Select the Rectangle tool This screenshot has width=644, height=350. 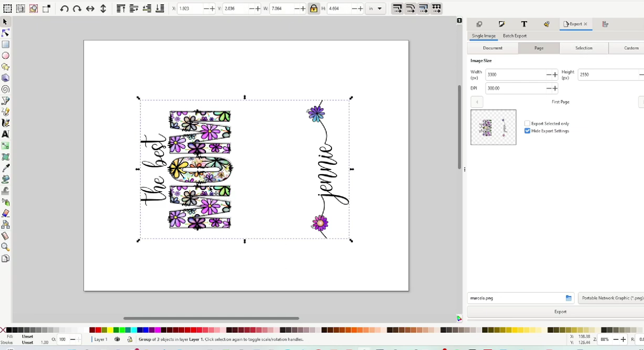coord(6,44)
